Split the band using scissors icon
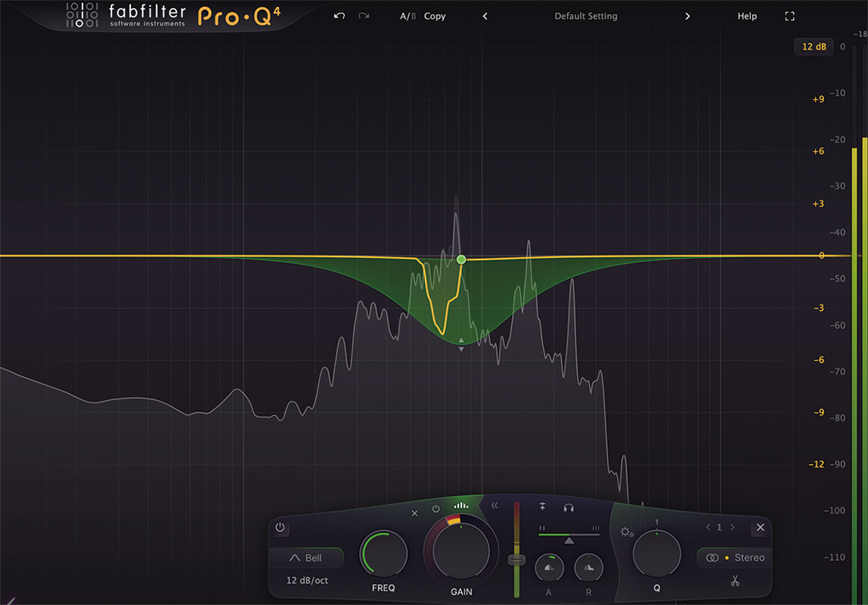 pos(735,581)
